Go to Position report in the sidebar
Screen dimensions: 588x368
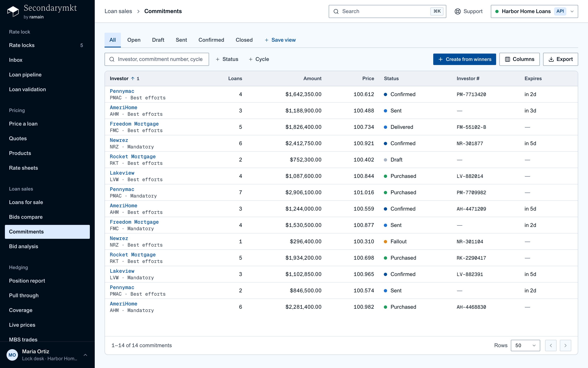(47, 281)
